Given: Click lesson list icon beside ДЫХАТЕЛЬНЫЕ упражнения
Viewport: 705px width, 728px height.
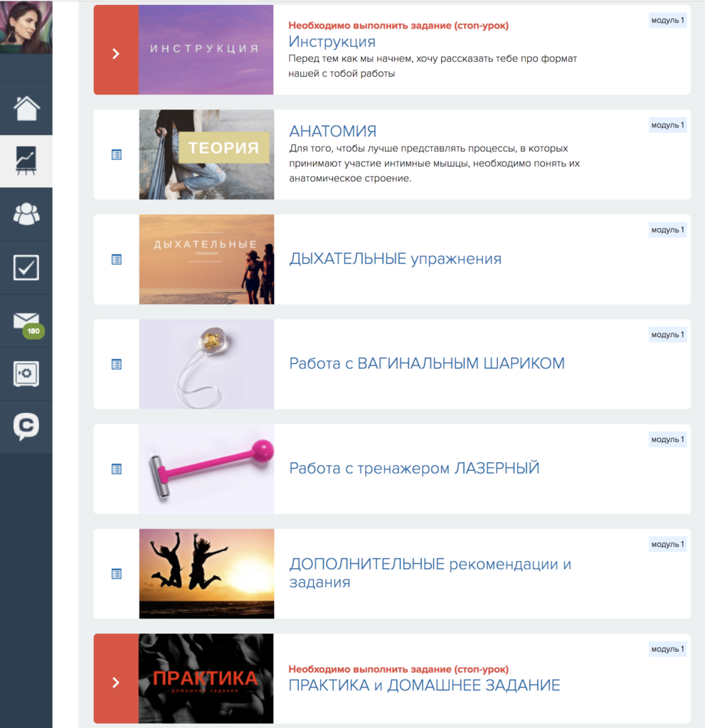Looking at the screenshot, I should (117, 259).
